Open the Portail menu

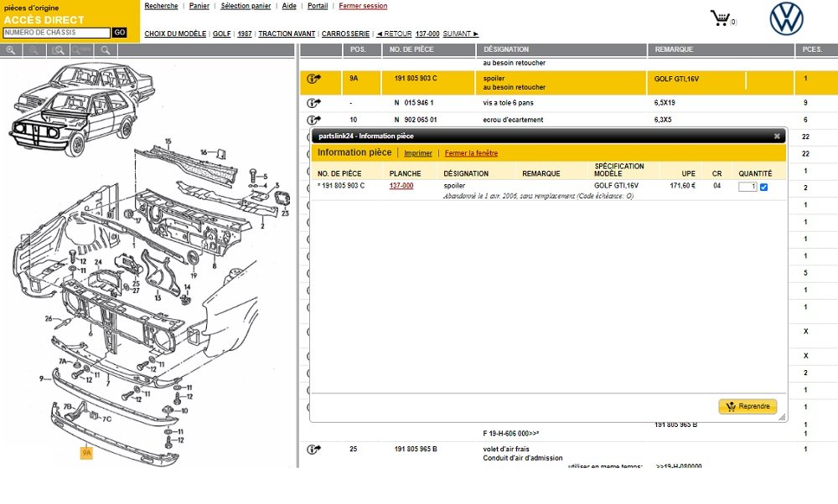pos(318,6)
